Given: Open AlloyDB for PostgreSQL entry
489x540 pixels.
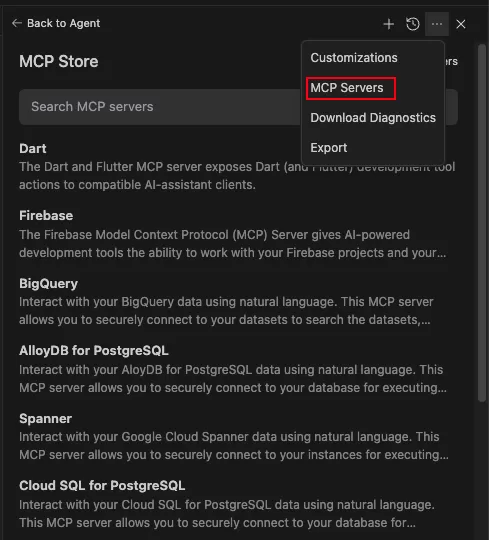Looking at the screenshot, I should click(94, 351).
